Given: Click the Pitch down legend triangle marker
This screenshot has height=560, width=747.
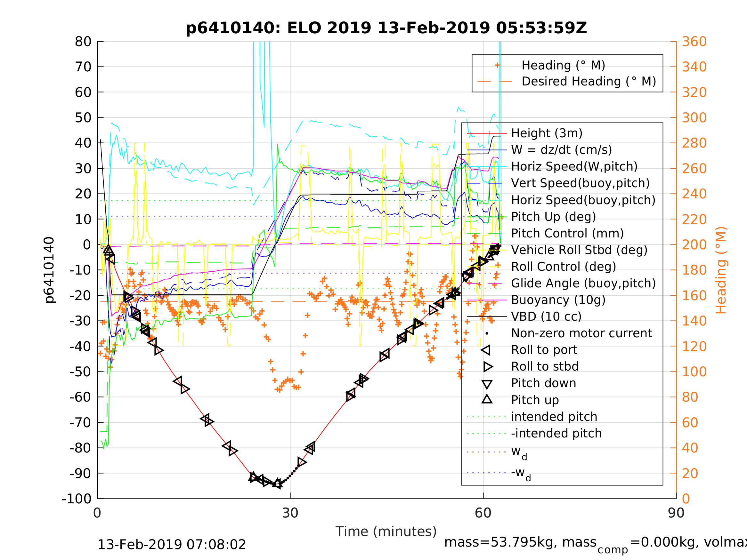Looking at the screenshot, I should (487, 384).
